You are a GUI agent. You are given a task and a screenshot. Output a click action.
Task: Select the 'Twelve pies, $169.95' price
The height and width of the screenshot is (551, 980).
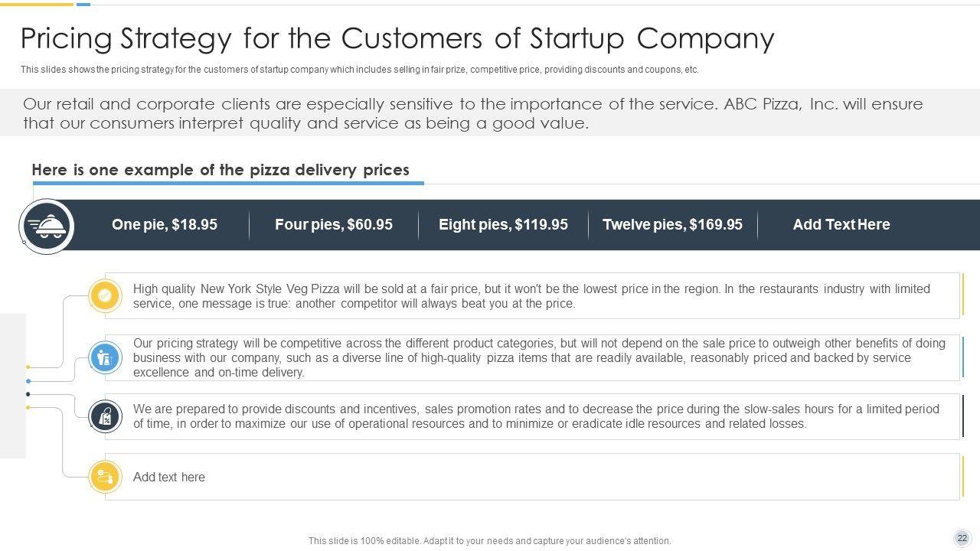point(672,224)
